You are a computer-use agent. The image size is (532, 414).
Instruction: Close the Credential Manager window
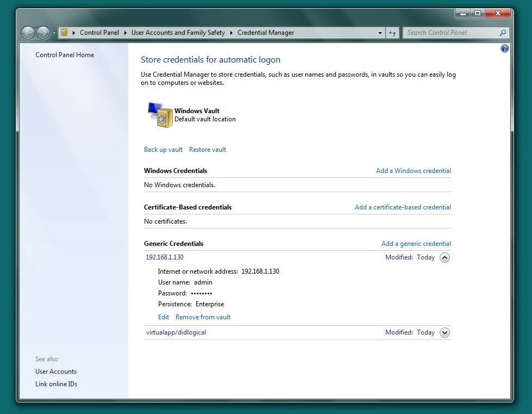pyautogui.click(x=498, y=13)
